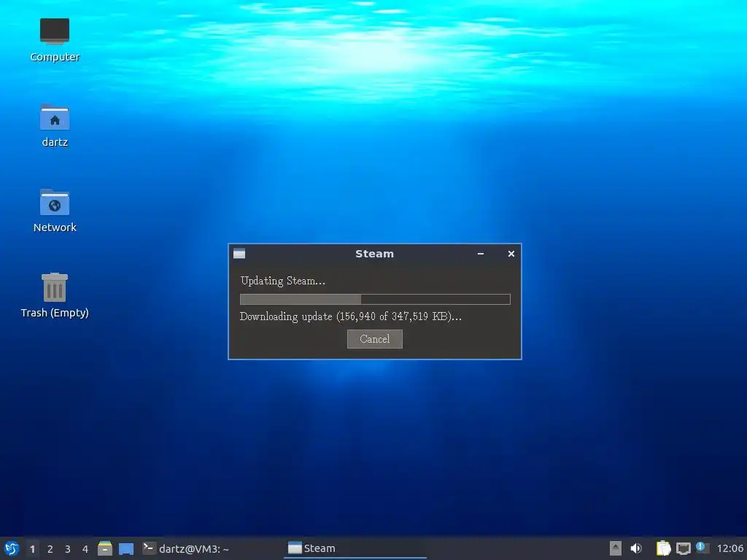Image resolution: width=747 pixels, height=560 pixels.
Task: Switch to workspace 2
Action: pos(50,549)
